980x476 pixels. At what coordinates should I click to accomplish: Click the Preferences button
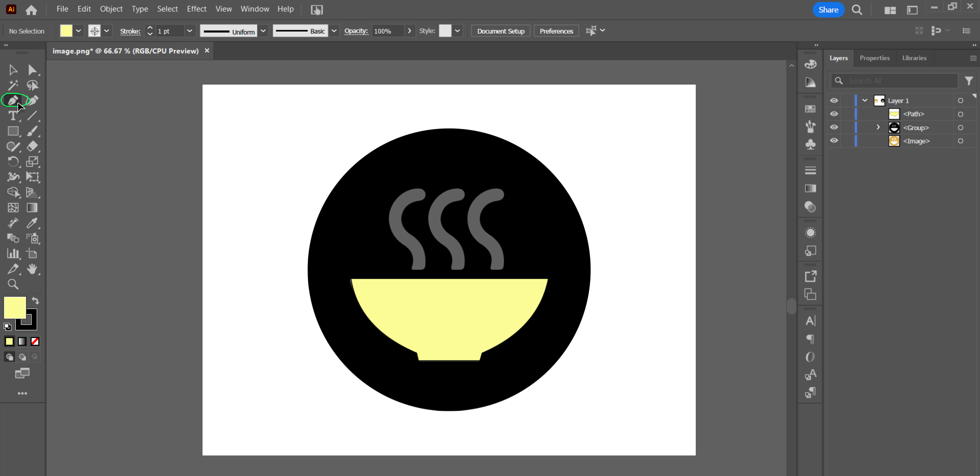[556, 31]
